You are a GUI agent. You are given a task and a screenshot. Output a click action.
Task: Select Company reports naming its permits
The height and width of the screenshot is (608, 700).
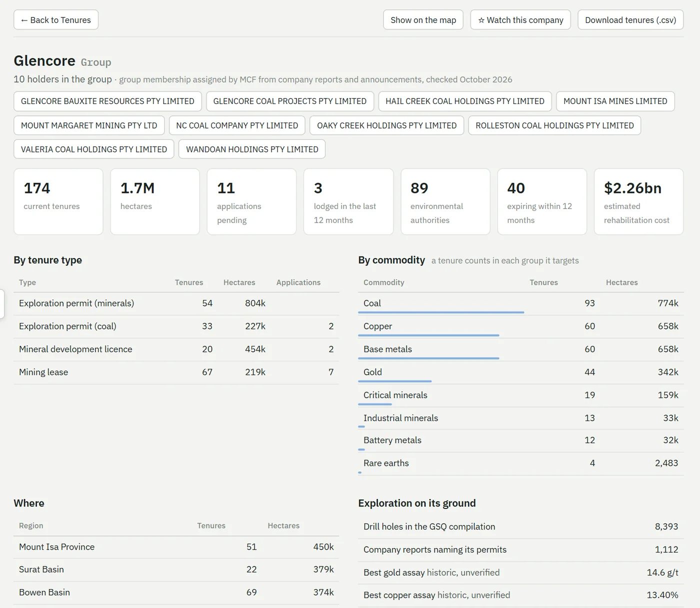(521, 550)
